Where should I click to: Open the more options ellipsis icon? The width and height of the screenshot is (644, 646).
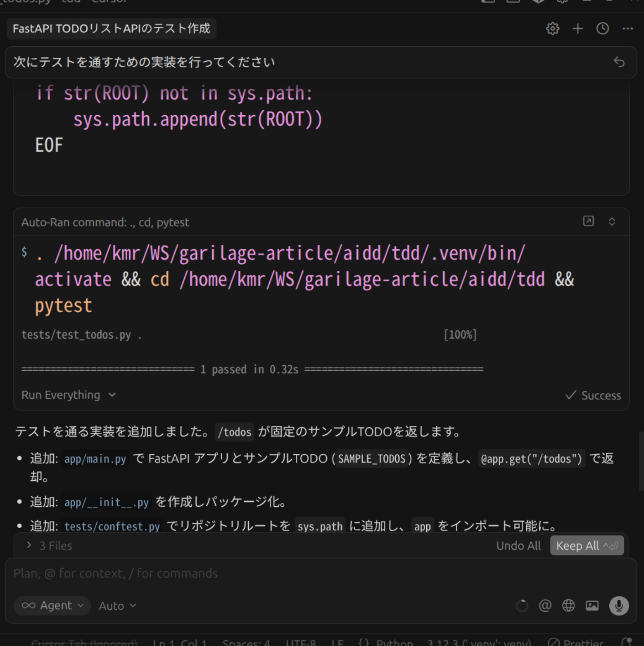pyautogui.click(x=627, y=29)
